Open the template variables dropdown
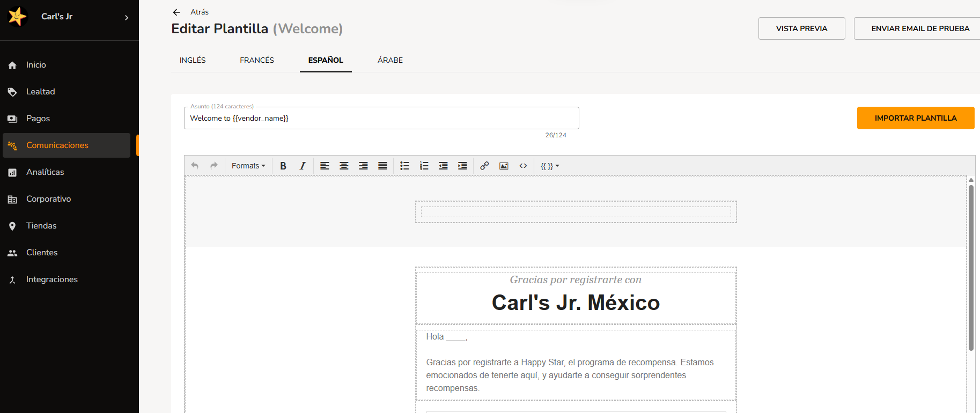The image size is (980, 413). 550,166
